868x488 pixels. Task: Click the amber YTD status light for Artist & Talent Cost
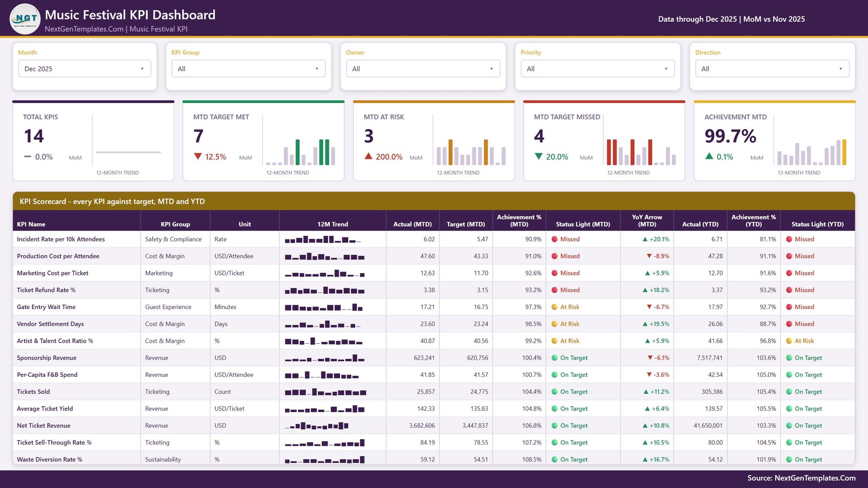(x=789, y=341)
